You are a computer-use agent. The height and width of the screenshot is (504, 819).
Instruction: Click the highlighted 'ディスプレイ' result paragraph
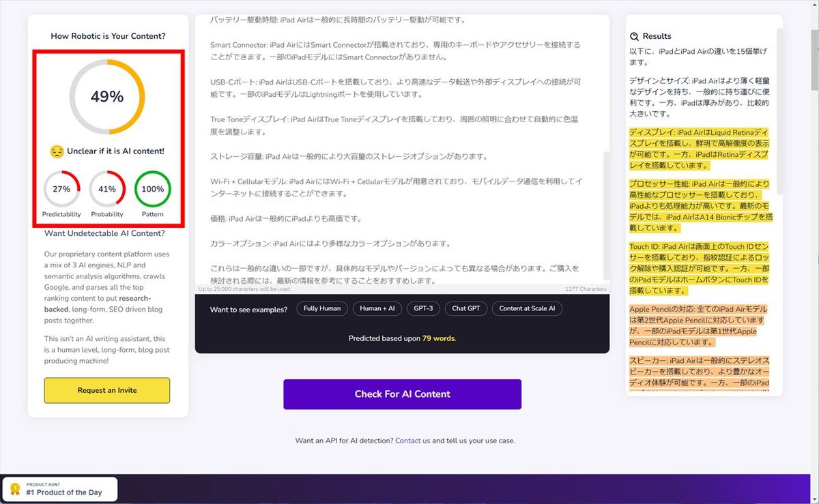(x=700, y=149)
